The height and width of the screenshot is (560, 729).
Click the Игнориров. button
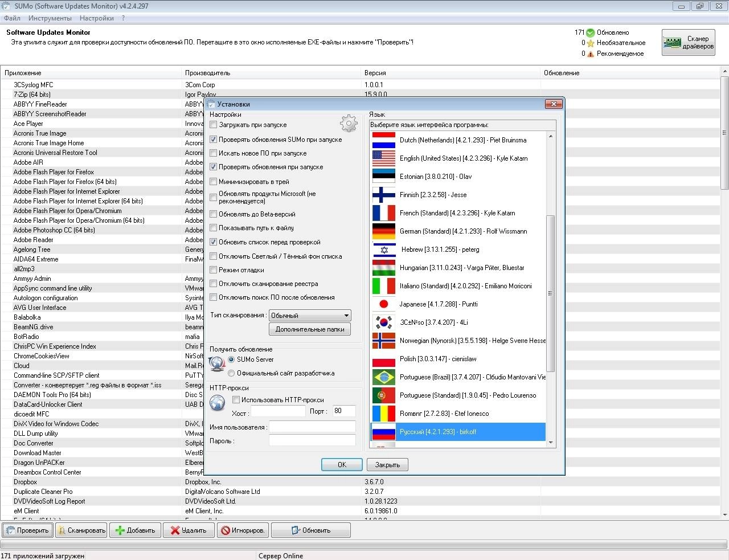pos(243,530)
